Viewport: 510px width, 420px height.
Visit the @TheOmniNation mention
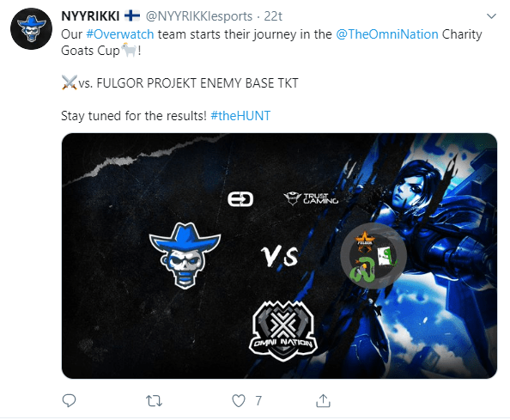click(386, 34)
